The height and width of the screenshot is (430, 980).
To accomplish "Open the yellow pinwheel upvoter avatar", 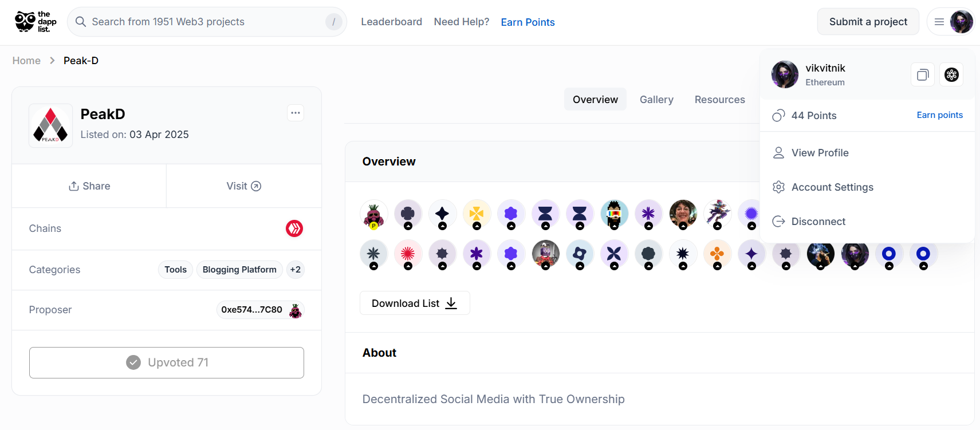I will [x=477, y=214].
